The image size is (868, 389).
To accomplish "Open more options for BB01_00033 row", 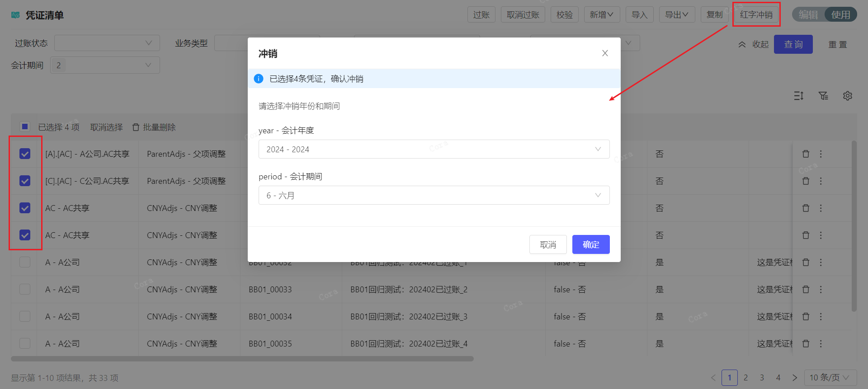I will (x=821, y=290).
